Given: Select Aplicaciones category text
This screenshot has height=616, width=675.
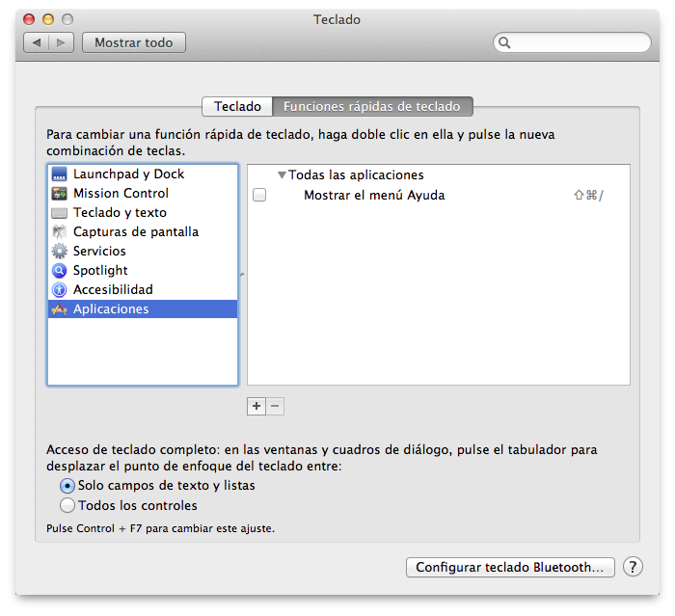Looking at the screenshot, I should coord(111,309).
